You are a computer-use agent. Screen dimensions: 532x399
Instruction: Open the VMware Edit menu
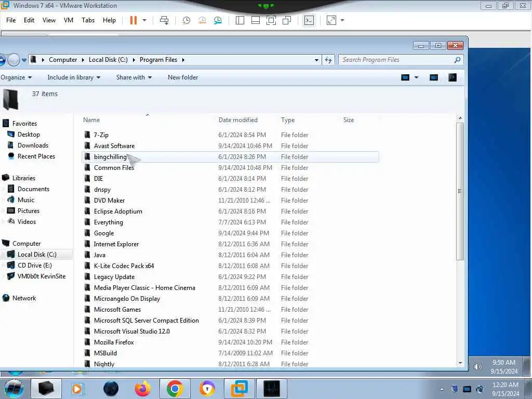[x=29, y=20]
